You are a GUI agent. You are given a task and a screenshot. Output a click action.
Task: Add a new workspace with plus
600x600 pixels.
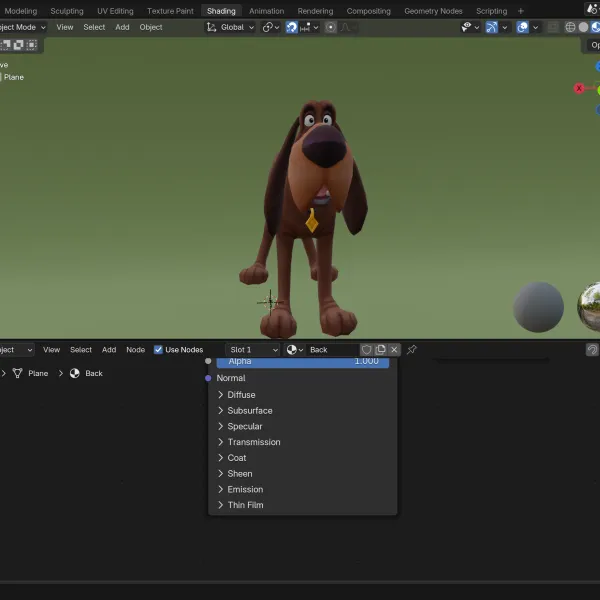(x=520, y=11)
